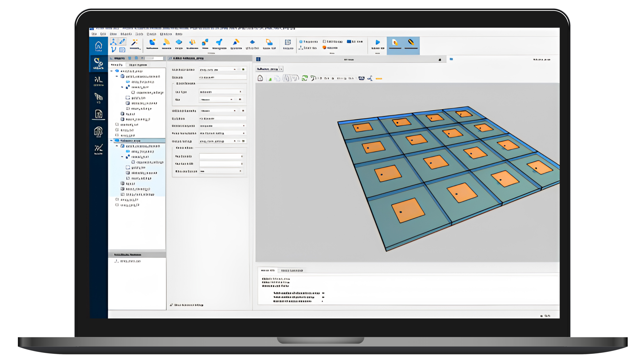The width and height of the screenshot is (644, 362).
Task: Click the orange box over blue base icon
Action: point(269,42)
